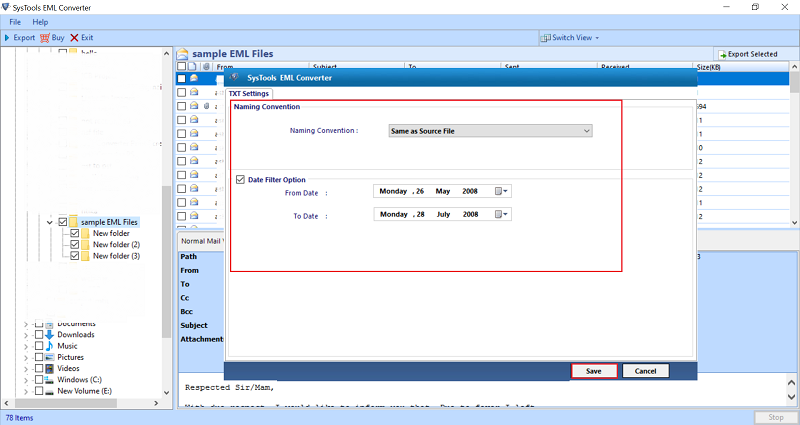The height and width of the screenshot is (425, 800).
Task: Select the New folder (3) tree item
Action: 116,256
